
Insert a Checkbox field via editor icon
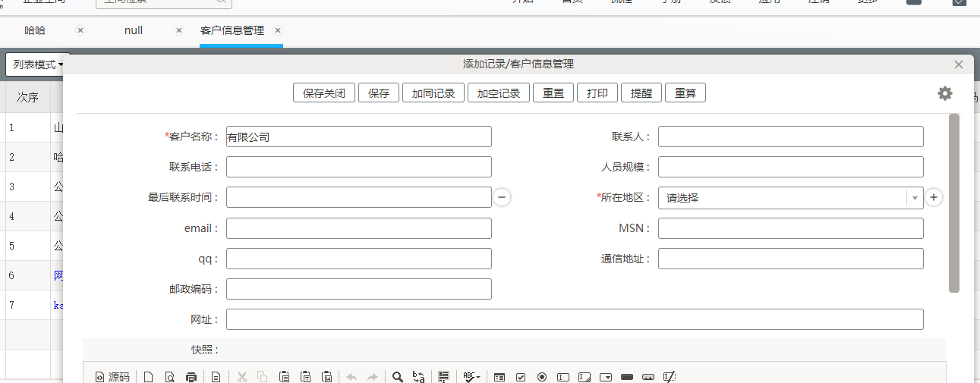pyautogui.click(x=521, y=376)
